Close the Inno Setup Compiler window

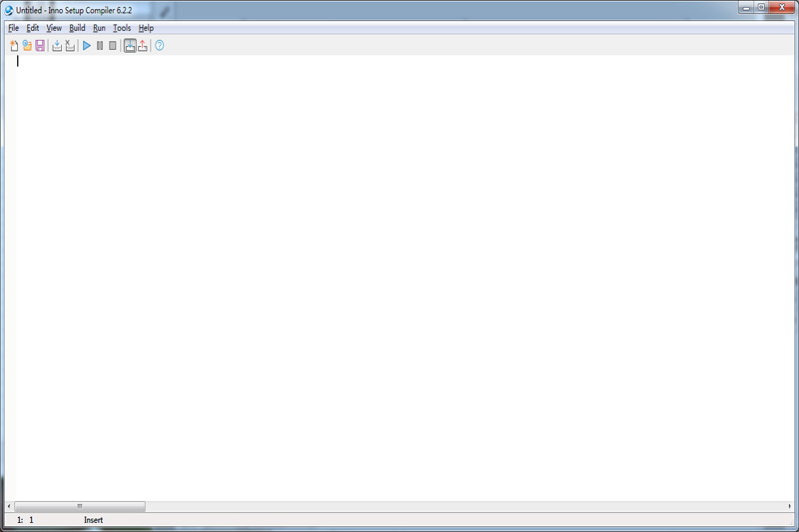point(782,8)
